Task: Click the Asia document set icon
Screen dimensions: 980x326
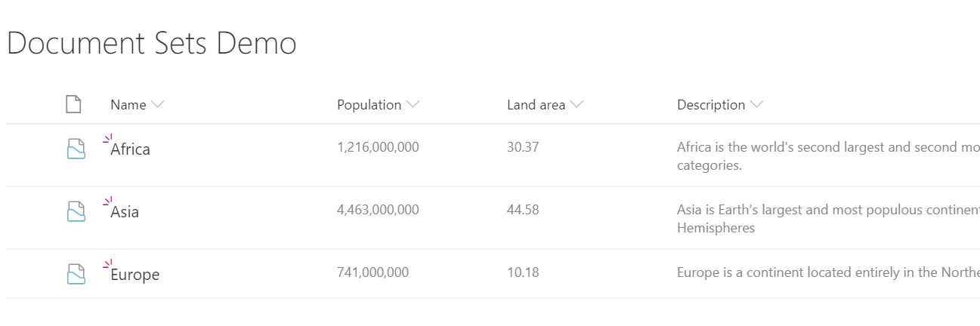Action: tap(73, 211)
